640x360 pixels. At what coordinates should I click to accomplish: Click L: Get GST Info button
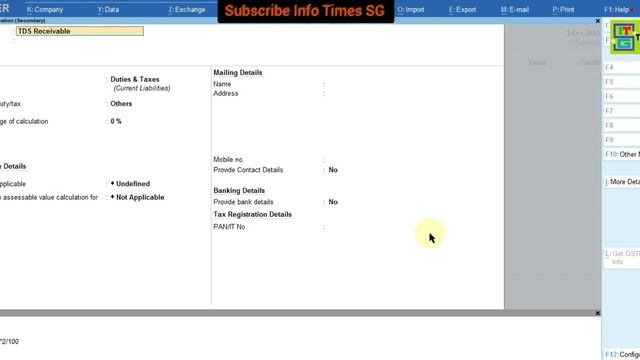[x=622, y=258]
